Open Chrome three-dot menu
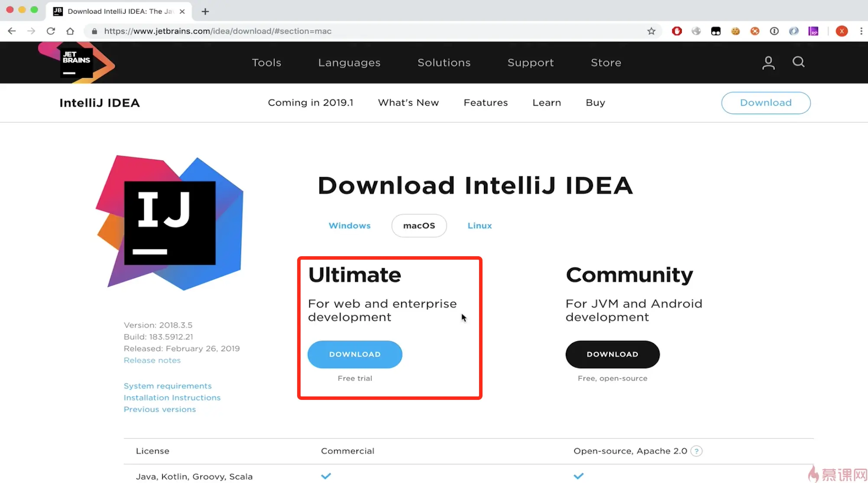This screenshot has height=483, width=868. [x=861, y=31]
